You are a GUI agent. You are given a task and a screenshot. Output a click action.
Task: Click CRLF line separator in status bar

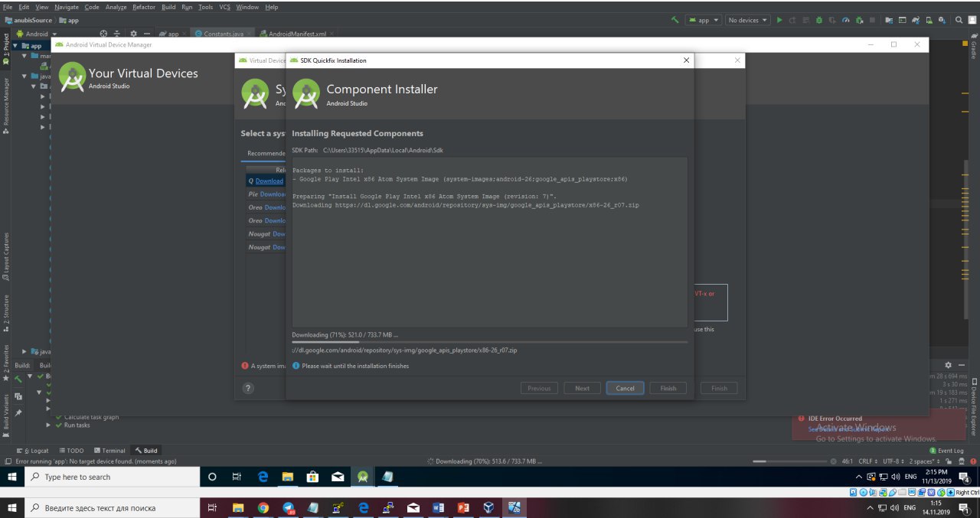868,461
